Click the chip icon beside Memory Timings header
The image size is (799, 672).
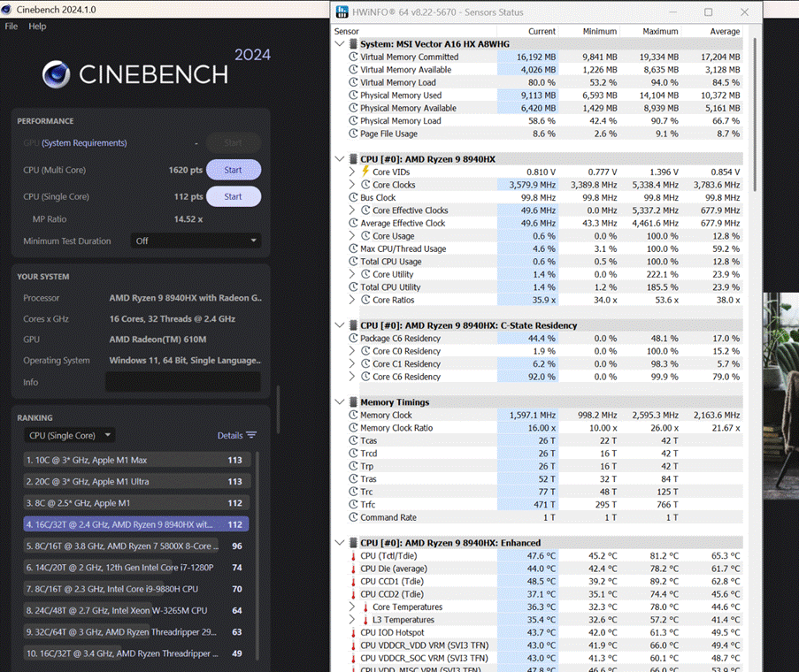click(353, 402)
